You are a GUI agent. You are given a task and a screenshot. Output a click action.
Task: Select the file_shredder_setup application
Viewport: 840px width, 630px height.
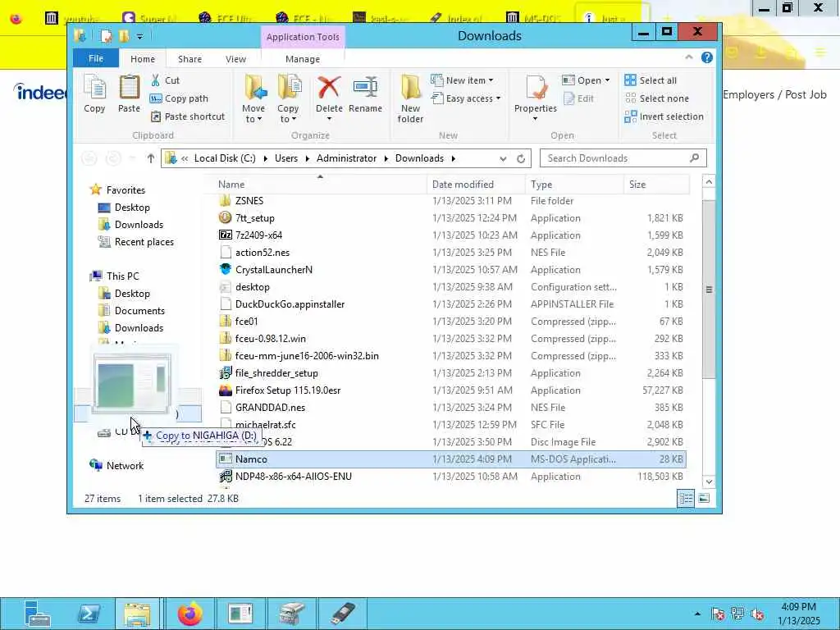click(x=450, y=373)
